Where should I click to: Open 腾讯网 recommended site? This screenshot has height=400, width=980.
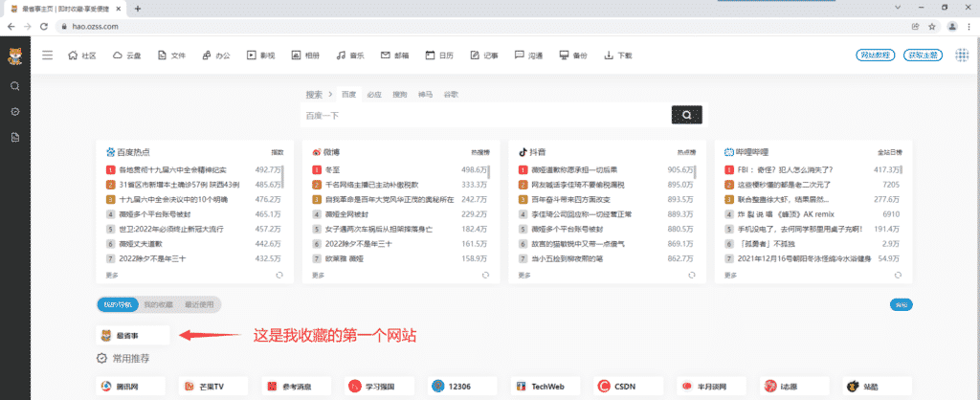coord(130,387)
